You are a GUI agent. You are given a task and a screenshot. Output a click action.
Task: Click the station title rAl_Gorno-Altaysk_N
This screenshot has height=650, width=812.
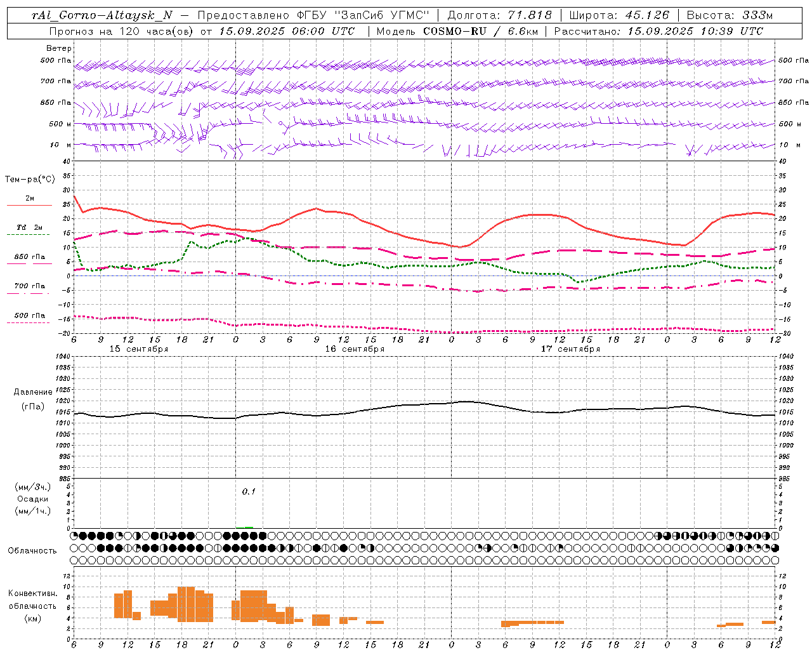click(101, 16)
